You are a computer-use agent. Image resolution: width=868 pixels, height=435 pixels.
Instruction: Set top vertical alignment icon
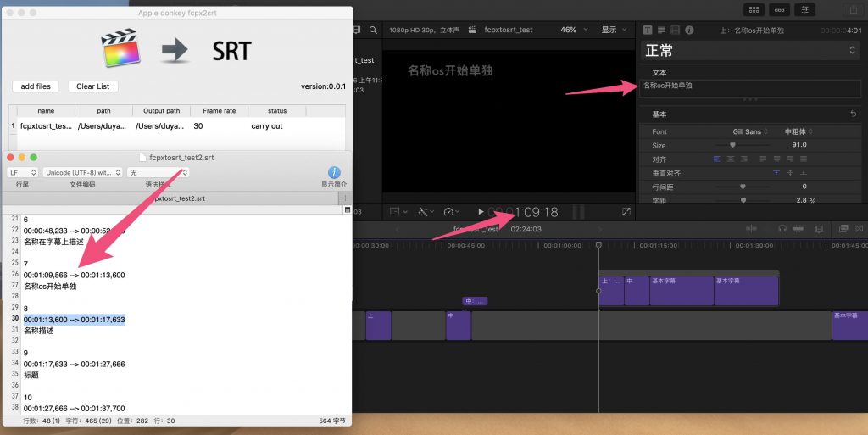[776, 173]
